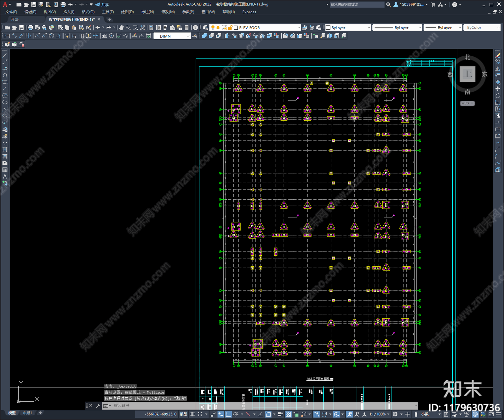Select the Multiline Text tool (A)
The width and height of the screenshot is (504, 420).
pyautogui.click(x=5, y=177)
